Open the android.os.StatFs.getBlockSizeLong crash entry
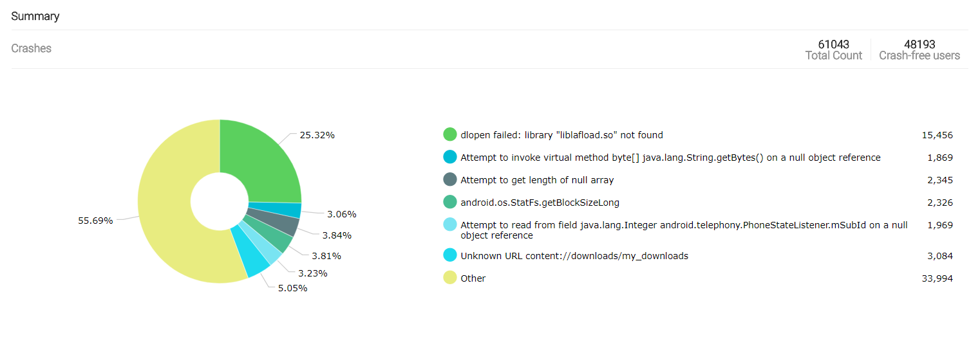Image resolution: width=980 pixels, height=353 pixels. tap(540, 203)
